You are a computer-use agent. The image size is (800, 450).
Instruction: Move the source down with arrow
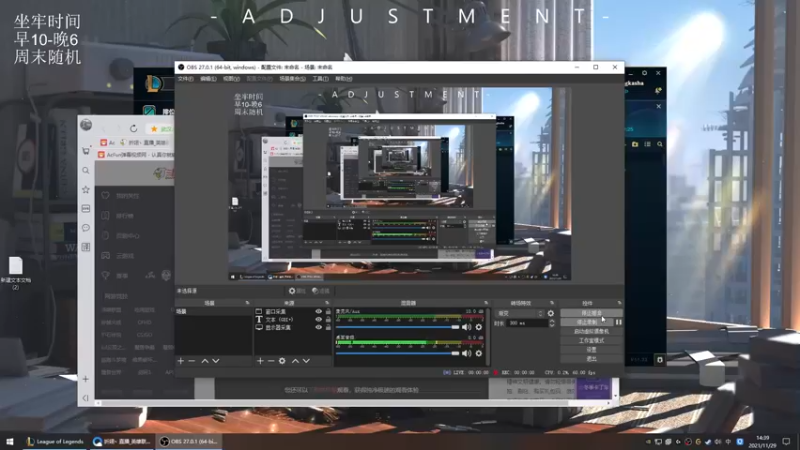point(306,361)
